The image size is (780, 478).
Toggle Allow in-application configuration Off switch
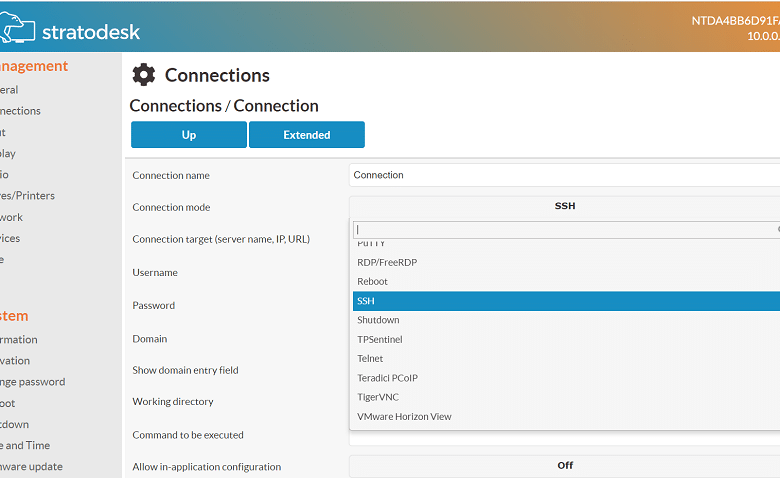[x=564, y=466]
